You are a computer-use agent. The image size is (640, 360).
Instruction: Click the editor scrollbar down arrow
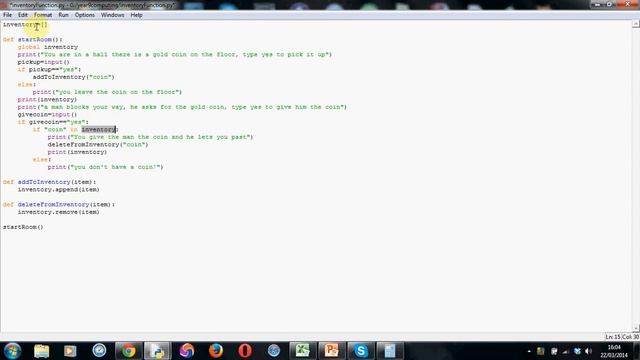click(636, 328)
